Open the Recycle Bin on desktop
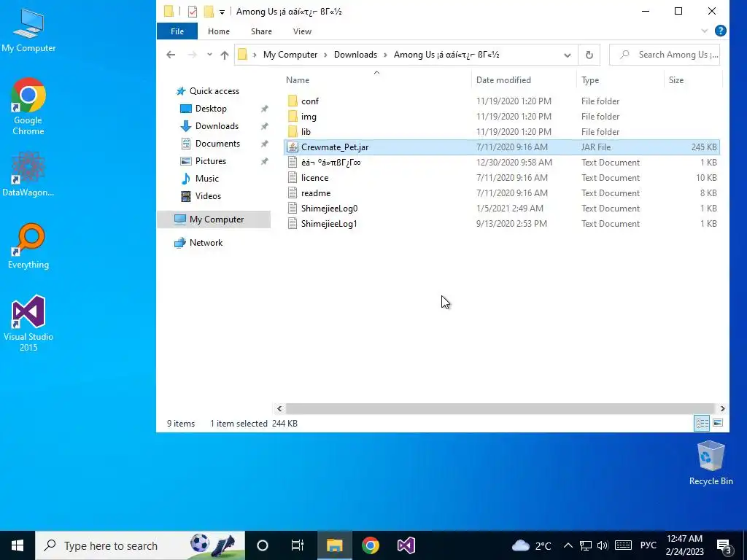 pos(711,463)
